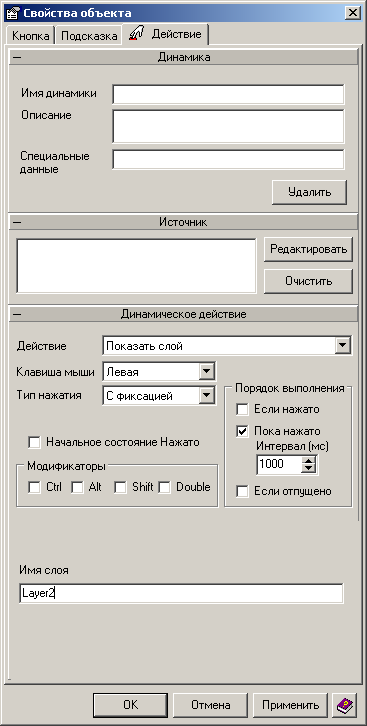This screenshot has width=367, height=726.
Task: Collapse the Динамика section
Action: [x=17, y=57]
